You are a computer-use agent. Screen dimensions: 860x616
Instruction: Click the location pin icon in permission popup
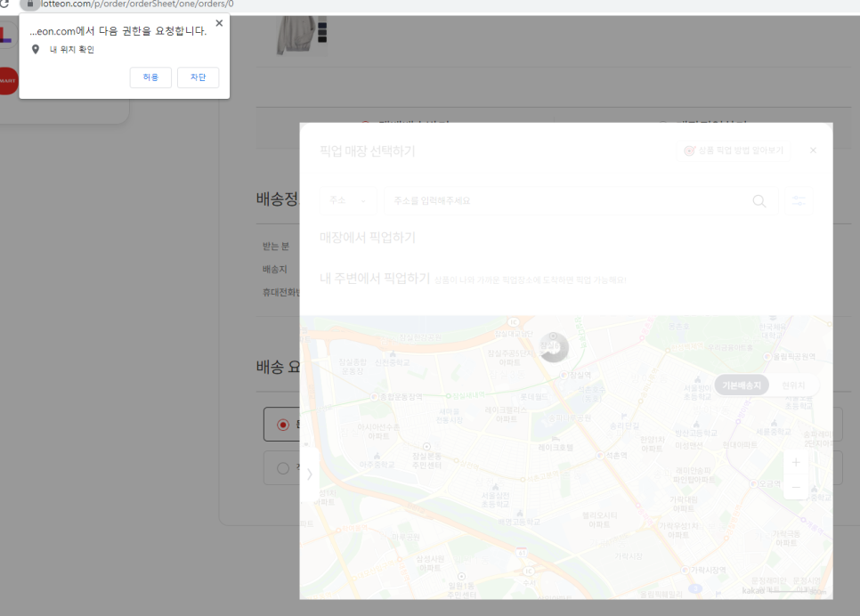[36, 49]
